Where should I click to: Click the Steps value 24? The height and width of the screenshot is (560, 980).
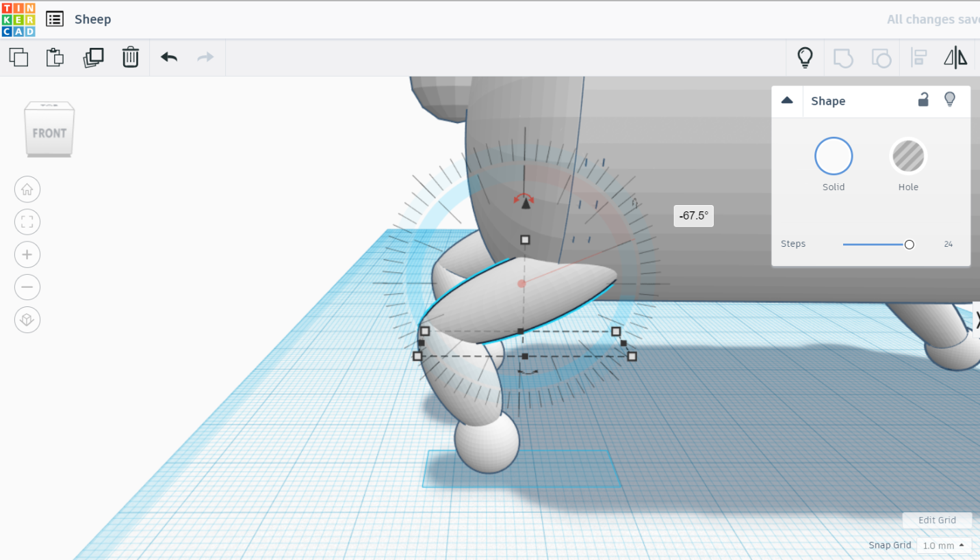point(948,244)
